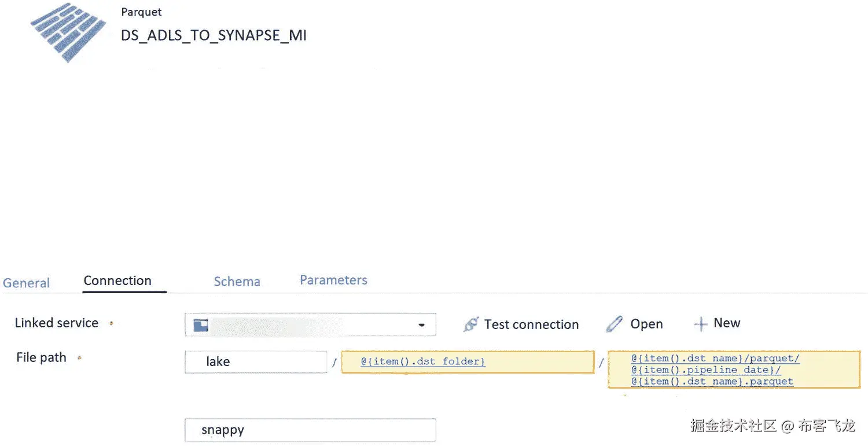This screenshot has height=446, width=868.
Task: Click the New plus icon
Action: point(701,323)
